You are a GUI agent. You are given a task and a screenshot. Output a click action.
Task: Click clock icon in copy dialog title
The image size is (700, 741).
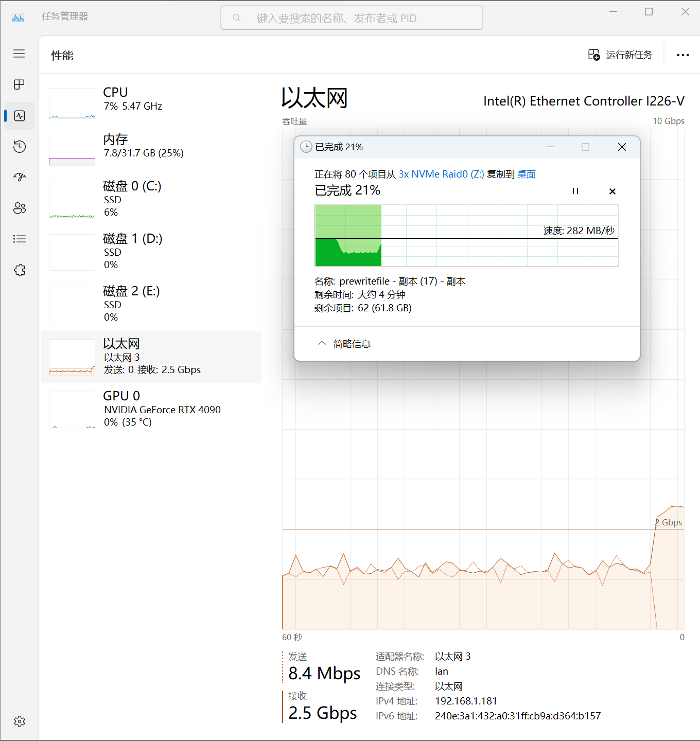[306, 147]
